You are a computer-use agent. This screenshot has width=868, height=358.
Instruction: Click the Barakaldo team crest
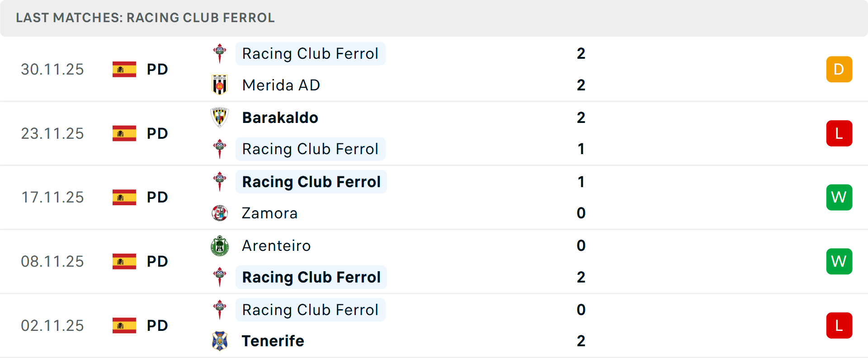tap(220, 118)
